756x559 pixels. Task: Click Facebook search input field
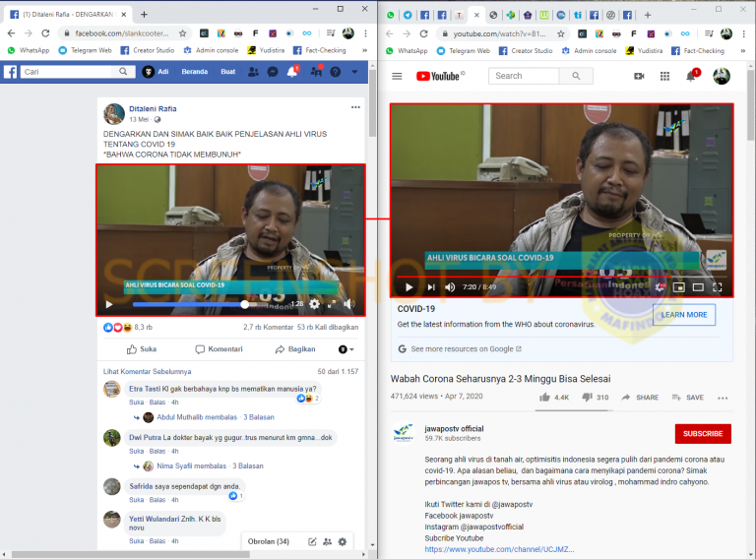(68, 72)
